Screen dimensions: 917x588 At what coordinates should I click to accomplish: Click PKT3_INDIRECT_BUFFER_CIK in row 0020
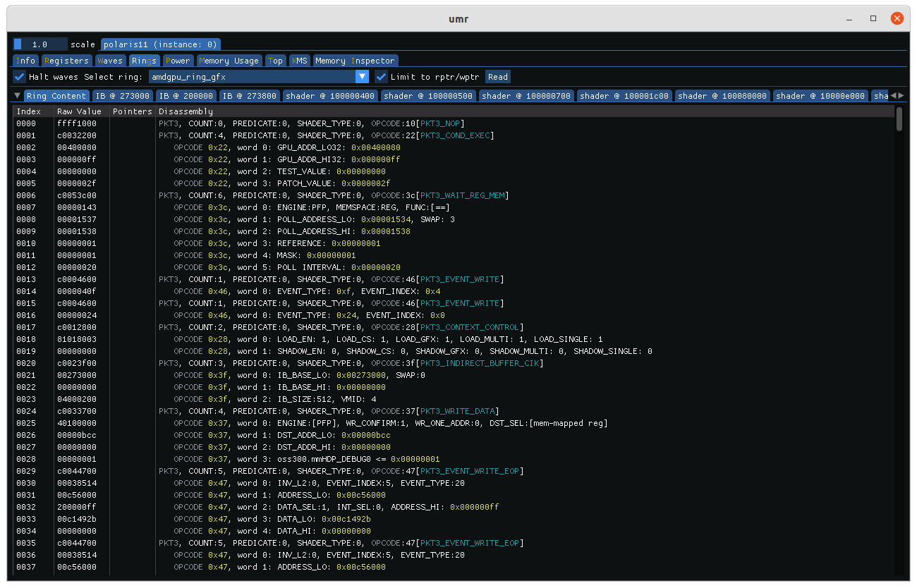tap(480, 363)
